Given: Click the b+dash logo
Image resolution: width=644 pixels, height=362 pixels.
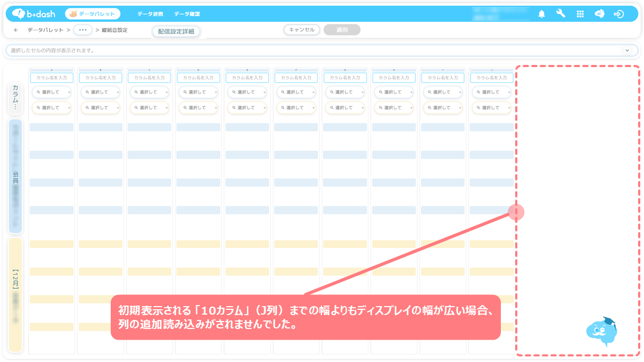Looking at the screenshot, I should 33,14.
